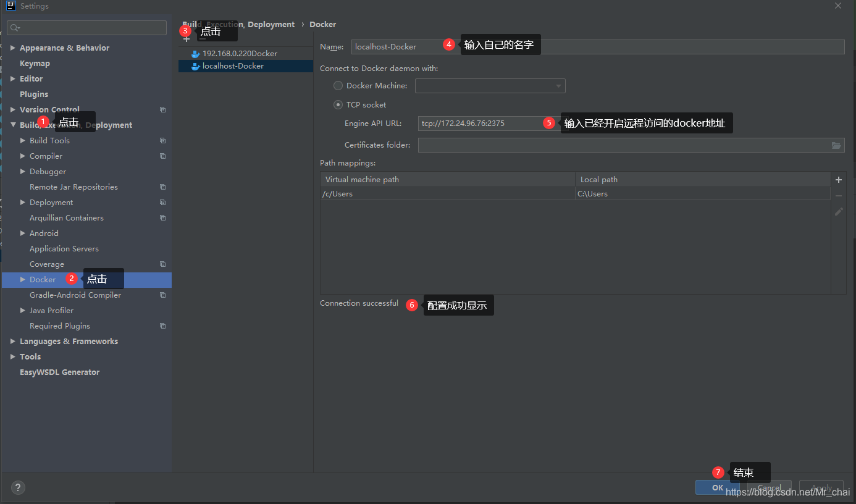The width and height of the screenshot is (856, 504).
Task: Add a new path mapping with plus icon
Action: 839,180
